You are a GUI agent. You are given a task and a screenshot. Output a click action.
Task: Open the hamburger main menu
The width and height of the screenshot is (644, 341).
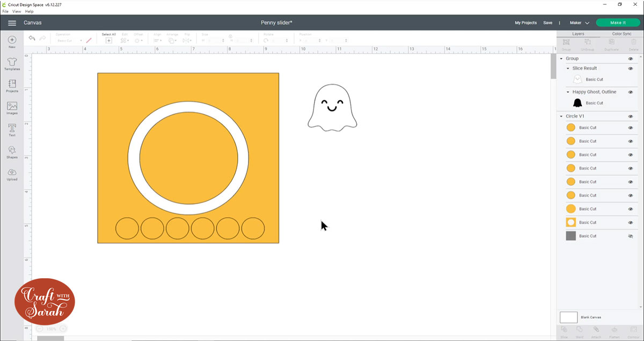12,23
